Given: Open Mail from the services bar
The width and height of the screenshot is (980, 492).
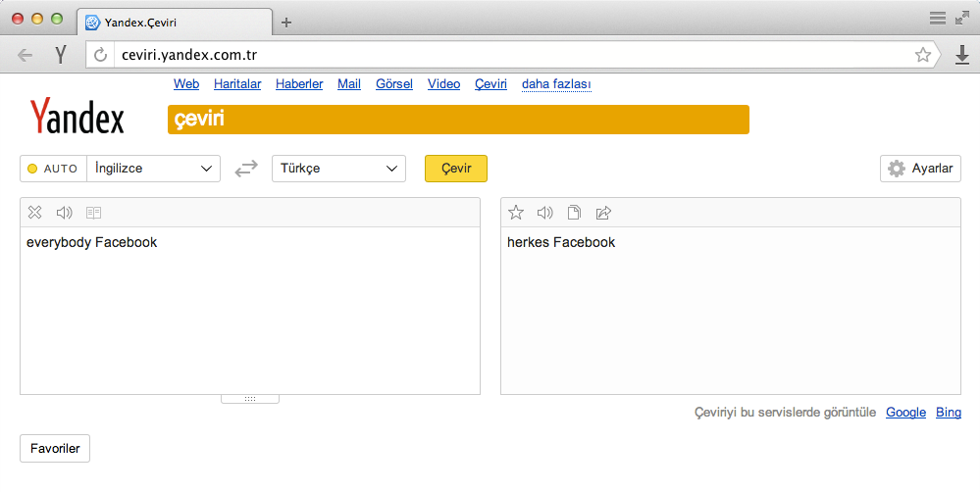Looking at the screenshot, I should pyautogui.click(x=349, y=83).
